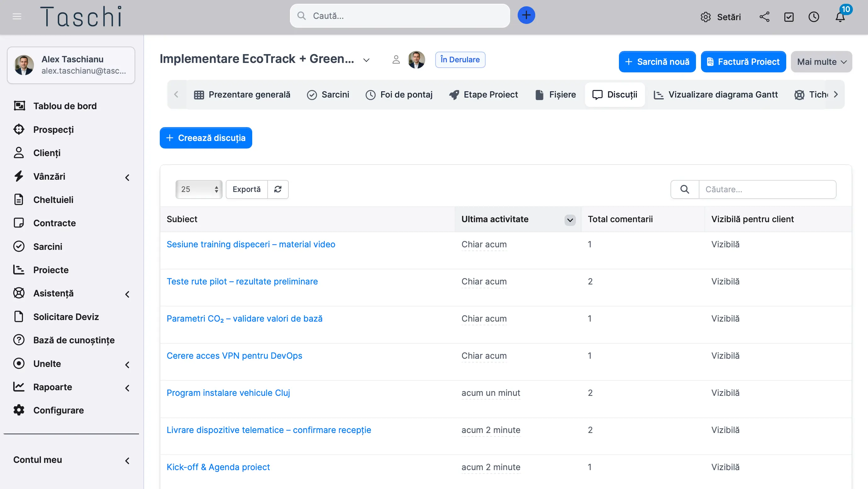This screenshot has height=489, width=868.
Task: Click the Căutare table search field
Action: (x=767, y=189)
